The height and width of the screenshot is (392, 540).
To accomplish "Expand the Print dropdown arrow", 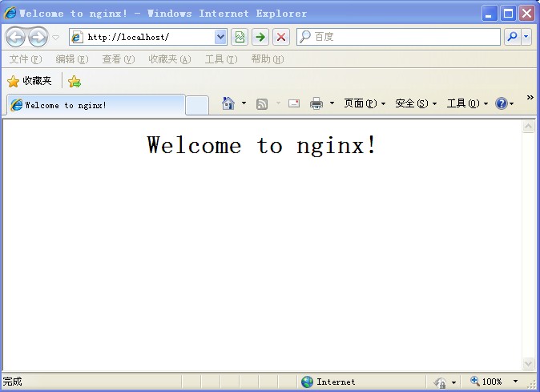I will [x=332, y=103].
